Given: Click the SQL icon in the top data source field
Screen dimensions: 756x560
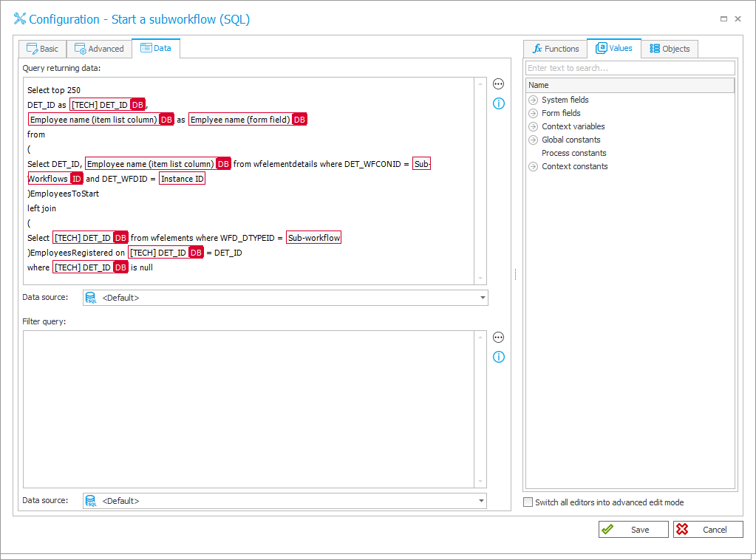Looking at the screenshot, I should 91,297.
